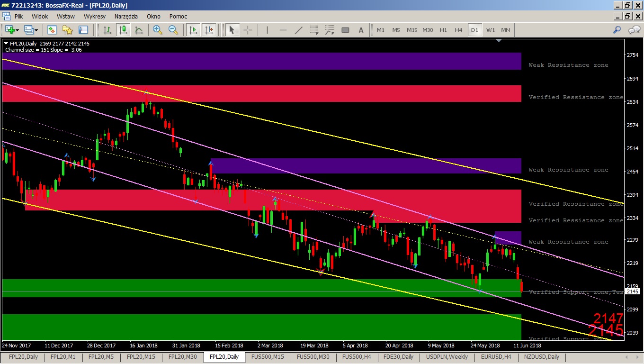Switch to the NZDUSD,Daily chart tab
Image resolution: width=644 pixels, height=364 pixels.
pos(541,357)
